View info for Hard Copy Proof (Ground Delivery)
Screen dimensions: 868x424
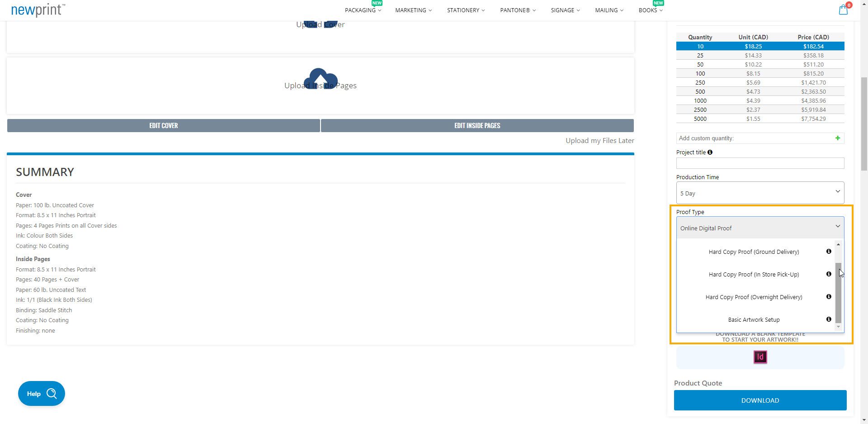click(829, 251)
